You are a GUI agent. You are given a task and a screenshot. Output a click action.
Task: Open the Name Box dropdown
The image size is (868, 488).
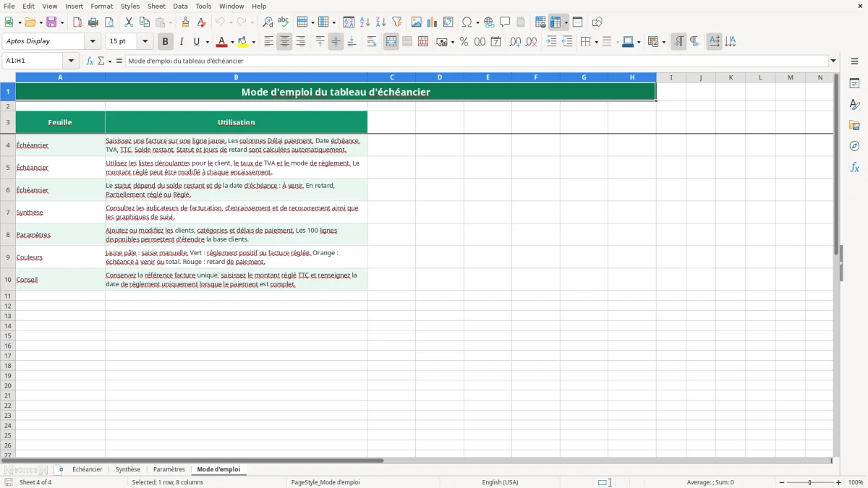(x=71, y=61)
